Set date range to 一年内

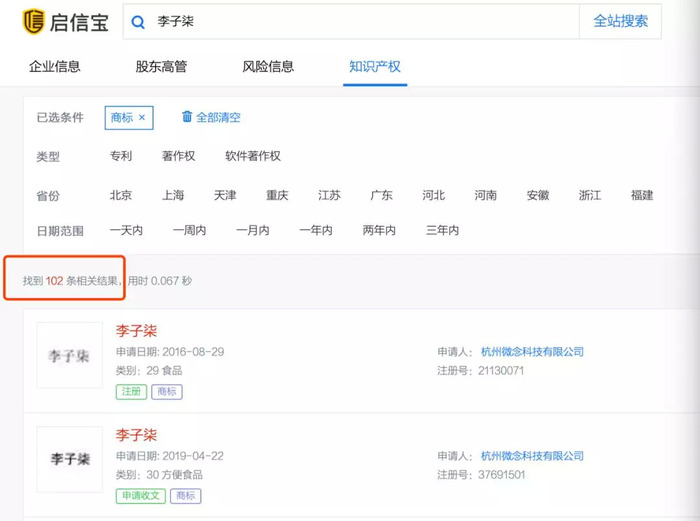(x=316, y=230)
